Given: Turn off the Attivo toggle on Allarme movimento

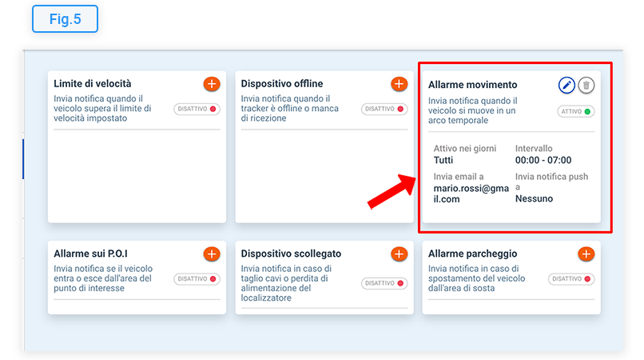Looking at the screenshot, I should (576, 112).
